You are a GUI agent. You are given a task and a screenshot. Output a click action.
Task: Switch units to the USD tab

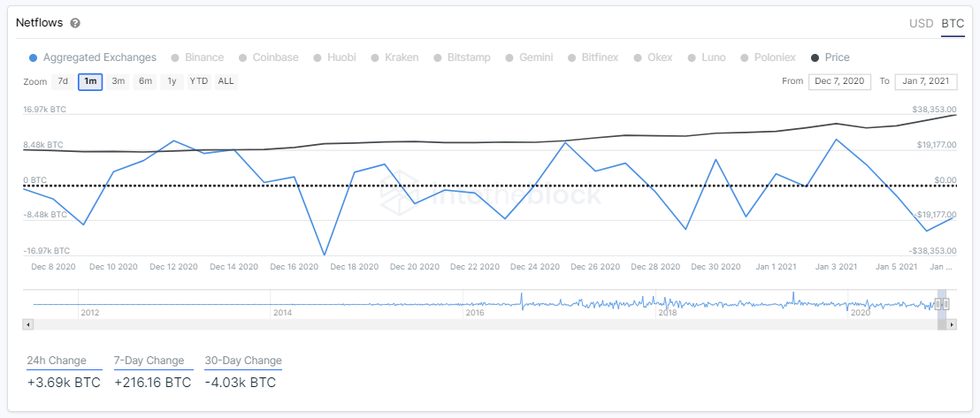921,24
